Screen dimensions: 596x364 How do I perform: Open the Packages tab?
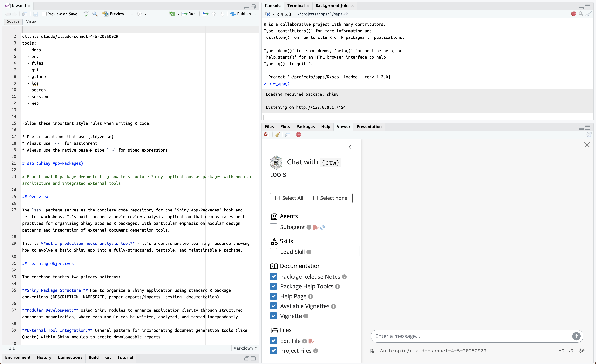point(305,126)
